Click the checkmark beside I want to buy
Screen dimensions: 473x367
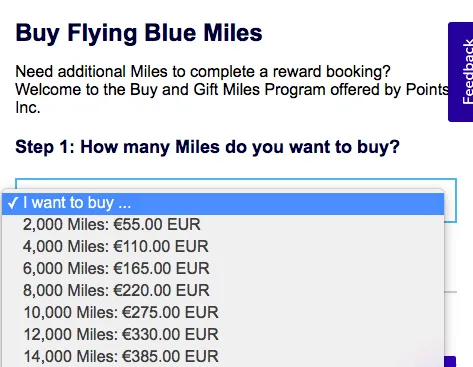pos(13,203)
